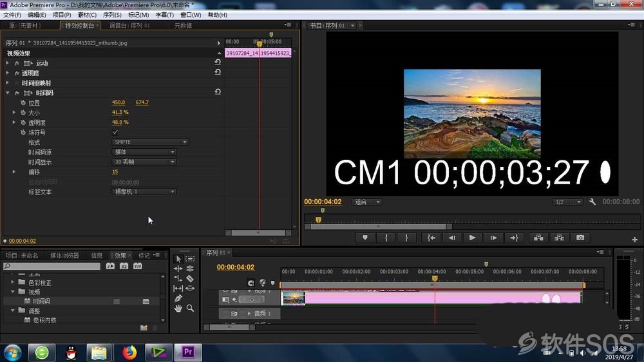The height and width of the screenshot is (362, 644).
Task: Toggle animation stopwatch for 位置
Action: pyautogui.click(x=23, y=102)
